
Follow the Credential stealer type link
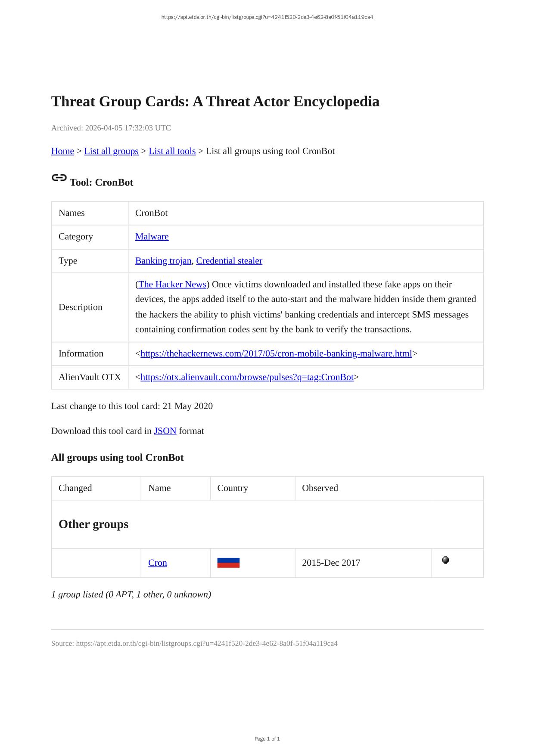[229, 261]
